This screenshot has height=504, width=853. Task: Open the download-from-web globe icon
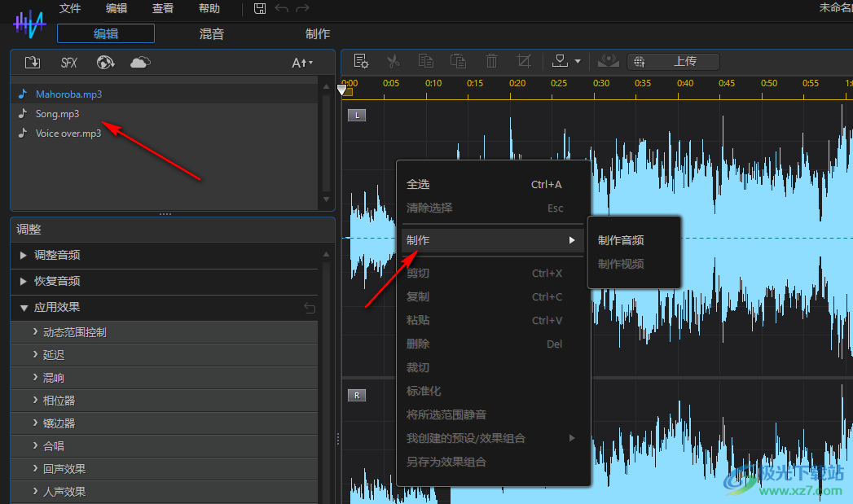tap(105, 61)
